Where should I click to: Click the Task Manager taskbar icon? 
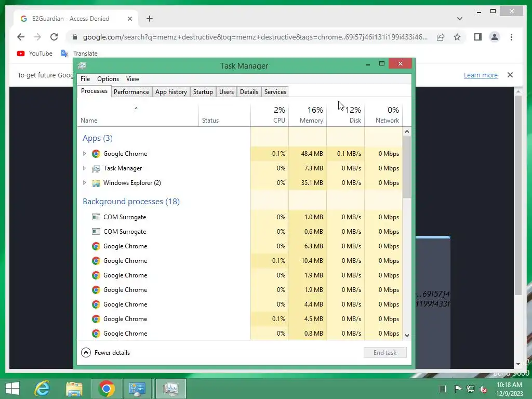(x=170, y=389)
